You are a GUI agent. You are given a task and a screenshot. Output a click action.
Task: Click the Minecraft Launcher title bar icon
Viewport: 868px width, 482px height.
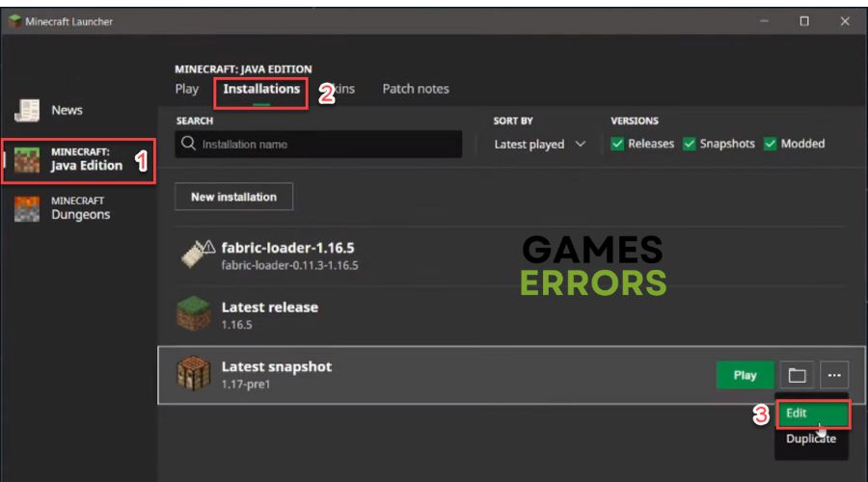click(14, 21)
